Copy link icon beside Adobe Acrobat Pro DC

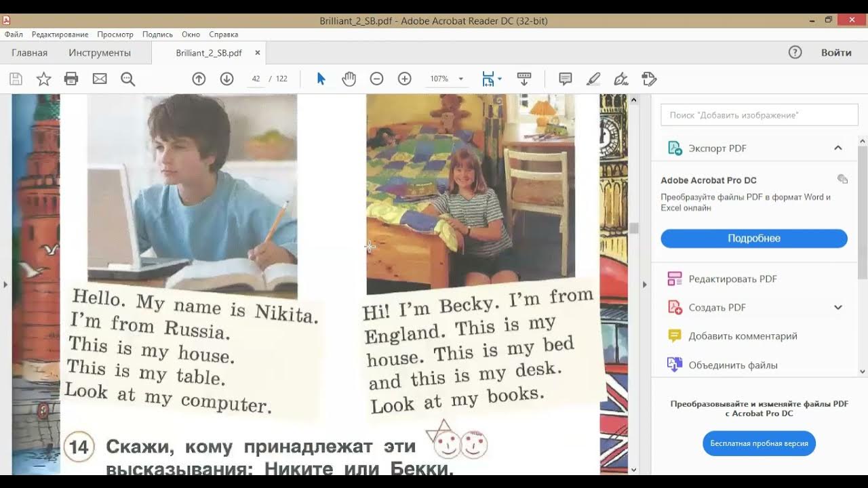[842, 179]
